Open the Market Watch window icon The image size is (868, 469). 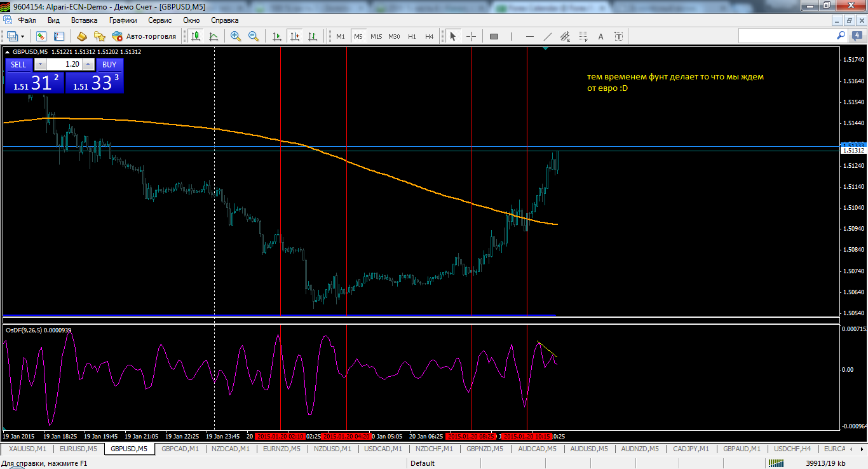41,36
